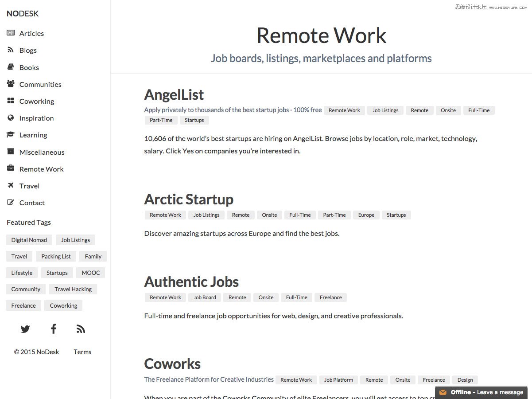Click the 'Featured Tags' heading text
This screenshot has height=399, width=532.
click(x=29, y=223)
